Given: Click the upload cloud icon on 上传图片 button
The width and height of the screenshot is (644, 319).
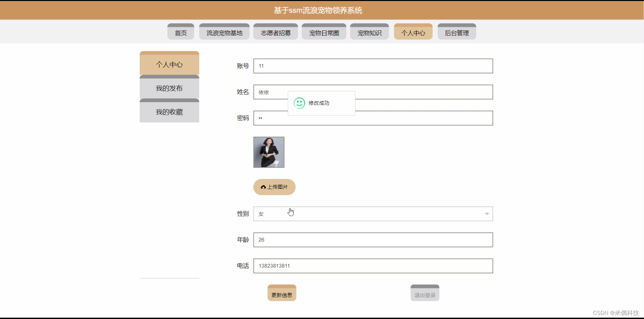Looking at the screenshot, I should (263, 187).
